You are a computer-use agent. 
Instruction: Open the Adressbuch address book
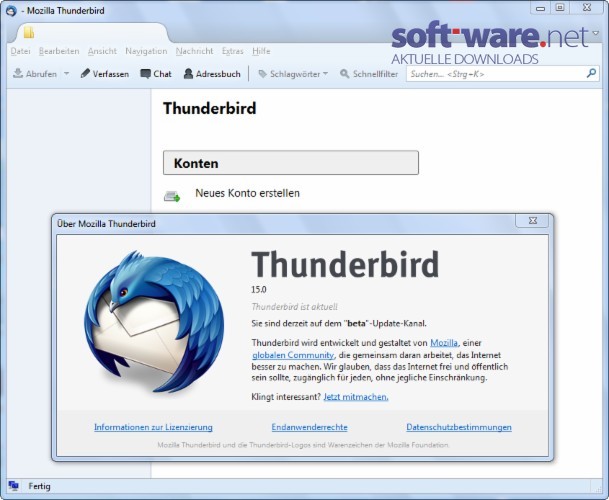point(212,74)
